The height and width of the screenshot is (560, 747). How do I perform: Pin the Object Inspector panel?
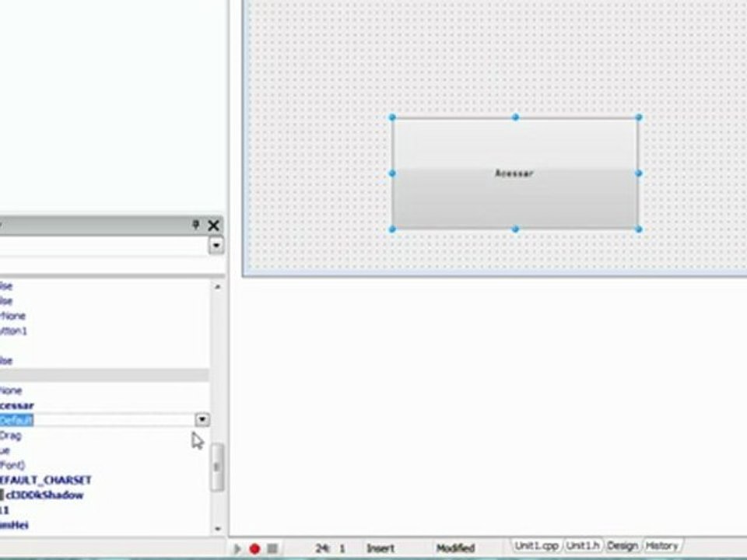click(x=195, y=224)
